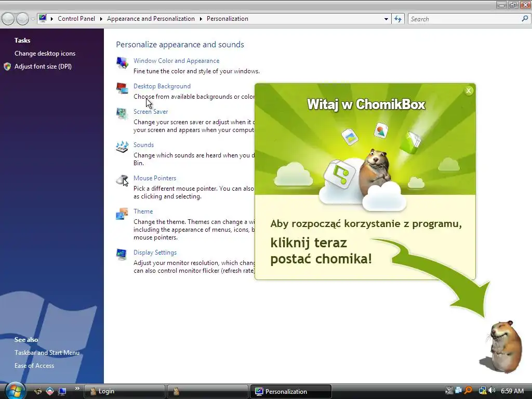Screen dimensions: 532x399
Task: Click 'Personalize appearance and sounds' heading
Action: (180, 45)
